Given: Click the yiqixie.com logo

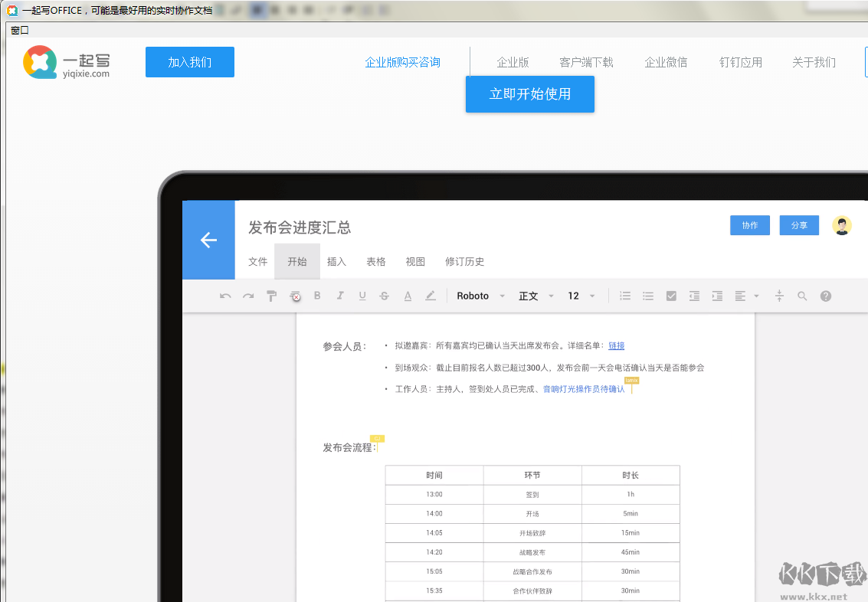Looking at the screenshot, I should (67, 62).
